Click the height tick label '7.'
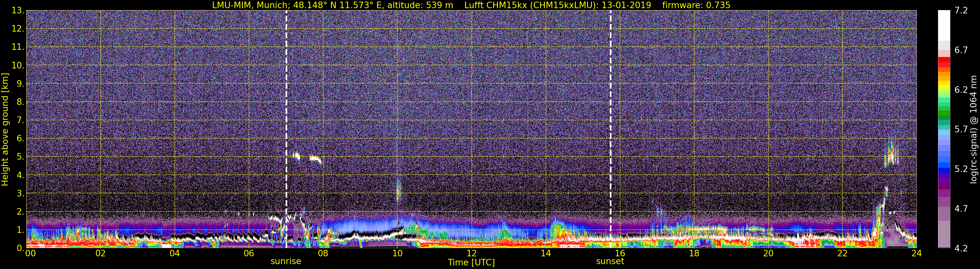The height and width of the screenshot is (269, 980). 20,120
